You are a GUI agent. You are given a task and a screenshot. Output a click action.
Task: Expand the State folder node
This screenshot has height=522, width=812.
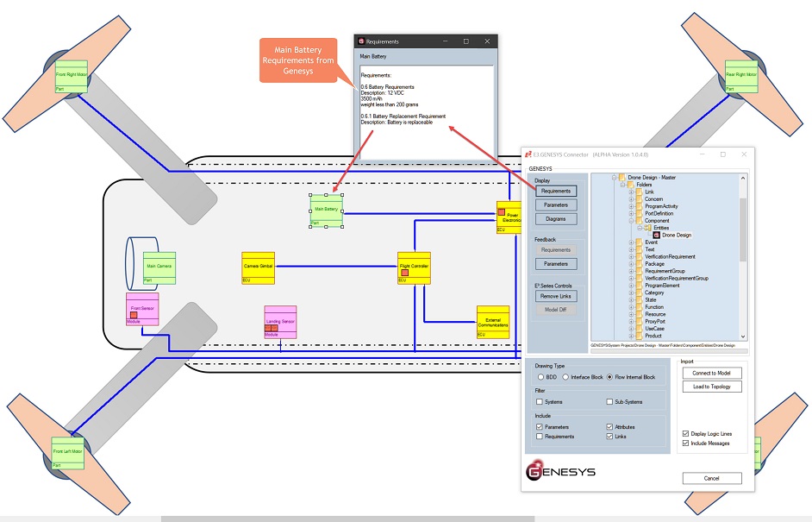point(631,299)
